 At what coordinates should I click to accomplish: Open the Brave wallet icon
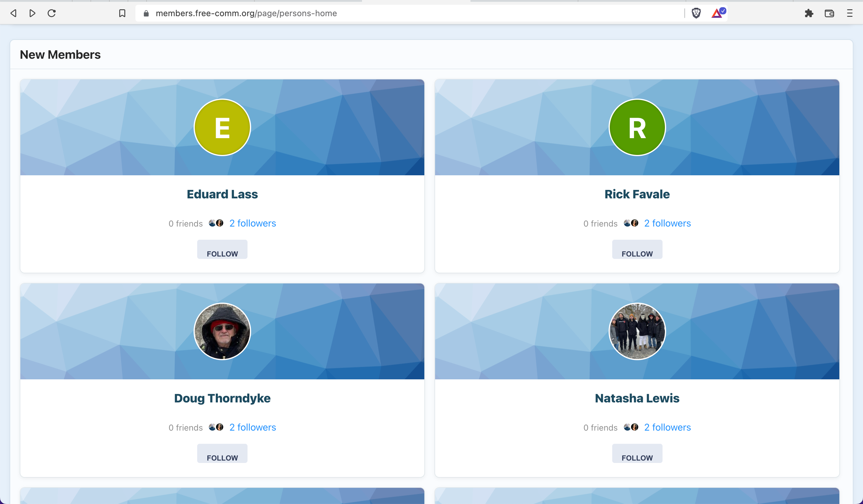tap(829, 13)
